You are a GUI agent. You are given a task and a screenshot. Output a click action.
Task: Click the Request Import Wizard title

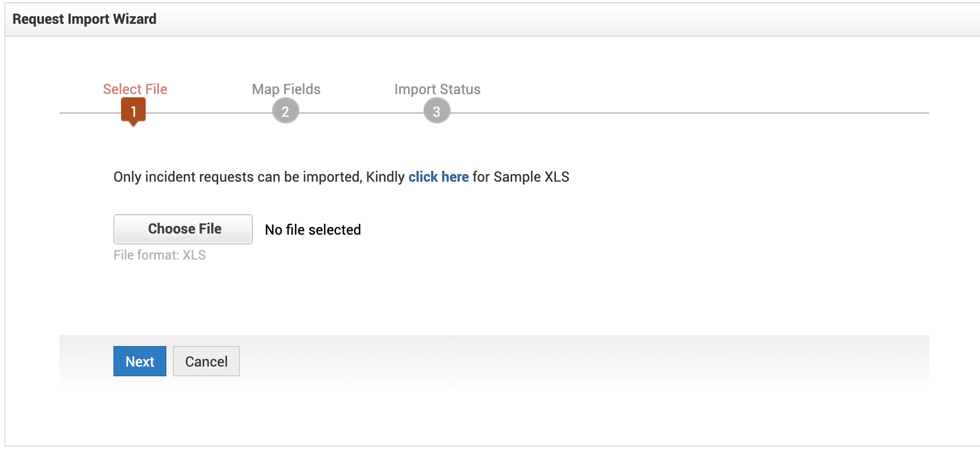pyautogui.click(x=84, y=19)
